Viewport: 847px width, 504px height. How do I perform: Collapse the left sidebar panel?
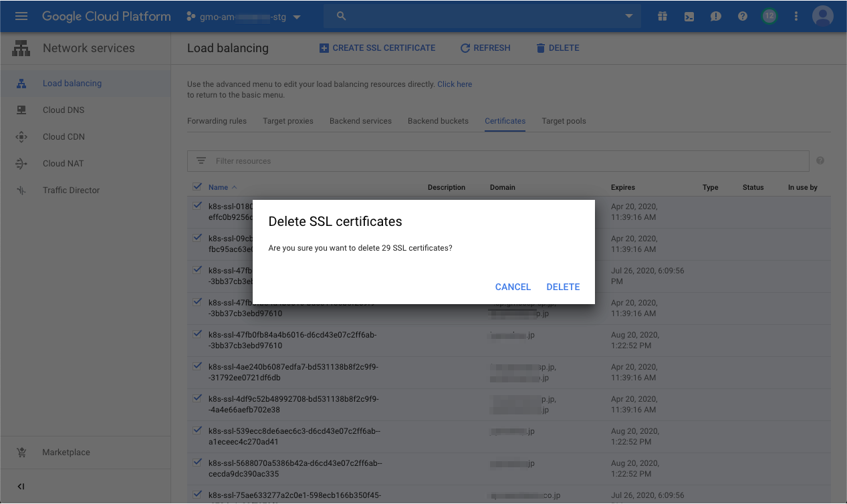point(21,486)
